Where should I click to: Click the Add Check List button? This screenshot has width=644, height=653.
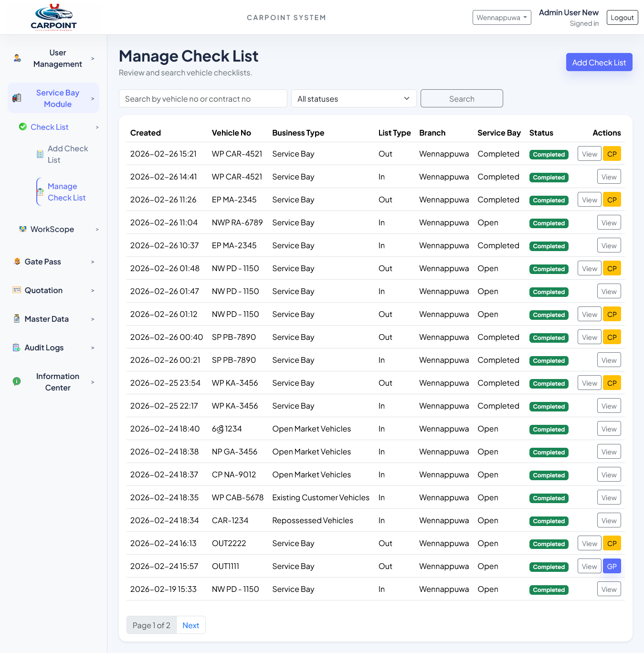(599, 62)
